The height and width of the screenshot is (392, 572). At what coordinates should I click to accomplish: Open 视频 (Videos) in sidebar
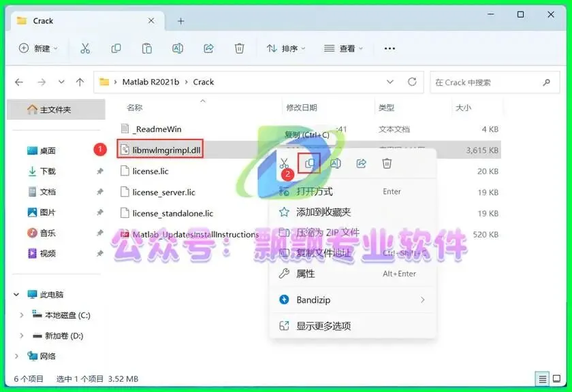click(42, 253)
